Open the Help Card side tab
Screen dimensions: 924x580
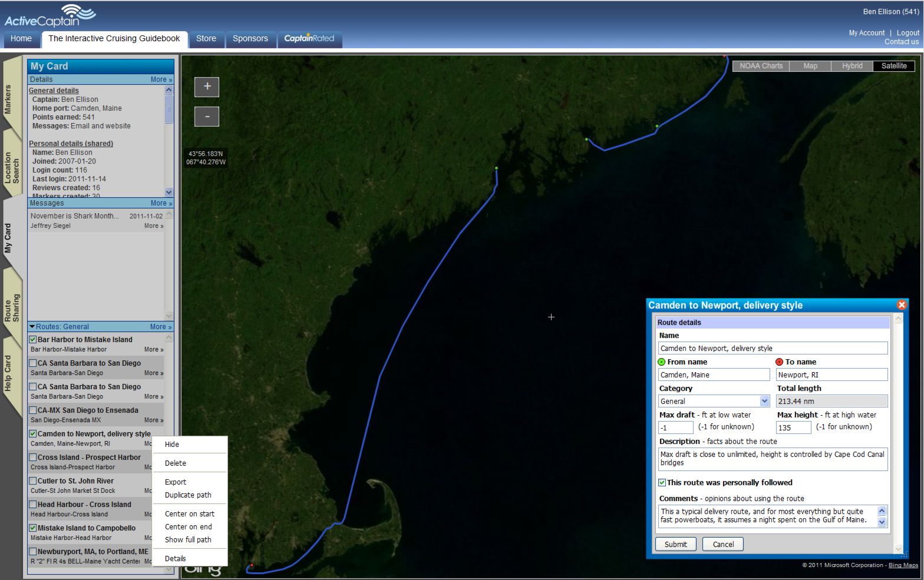tap(8, 373)
